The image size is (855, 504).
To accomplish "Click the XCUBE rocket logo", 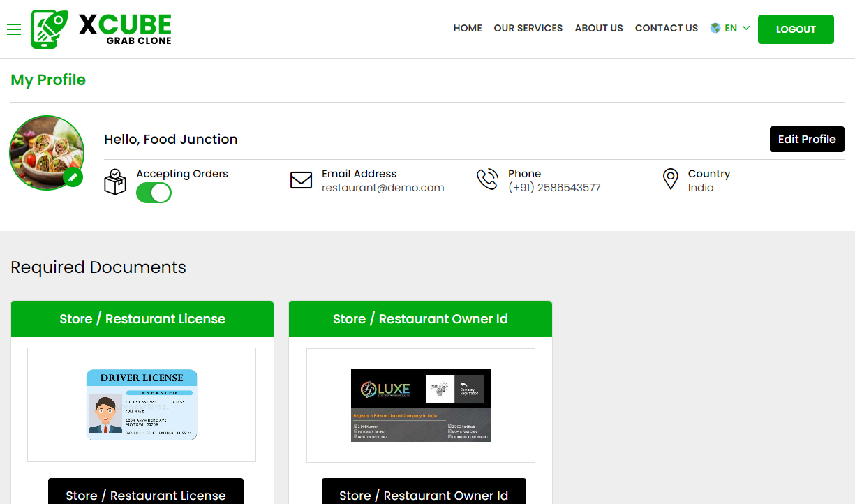I will coord(50,29).
